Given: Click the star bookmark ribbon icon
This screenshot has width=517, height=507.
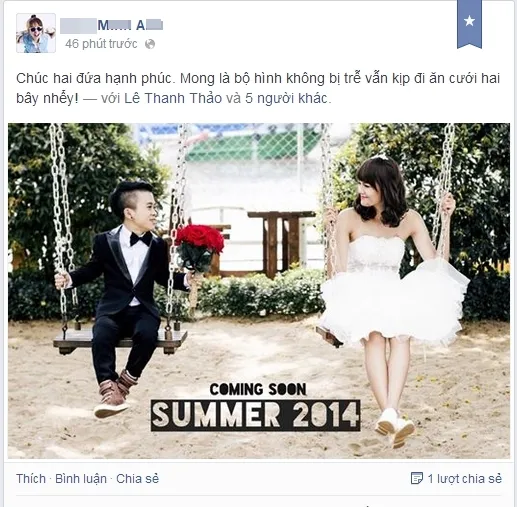Looking at the screenshot, I should click(469, 24).
